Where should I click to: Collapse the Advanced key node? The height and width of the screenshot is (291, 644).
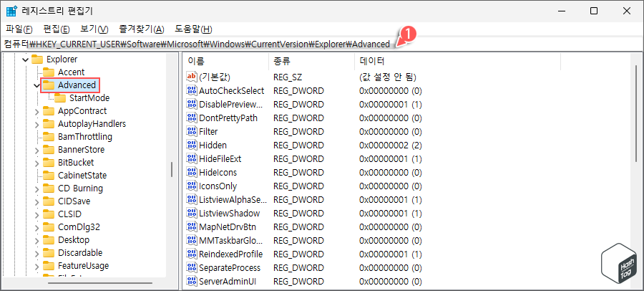[37, 85]
